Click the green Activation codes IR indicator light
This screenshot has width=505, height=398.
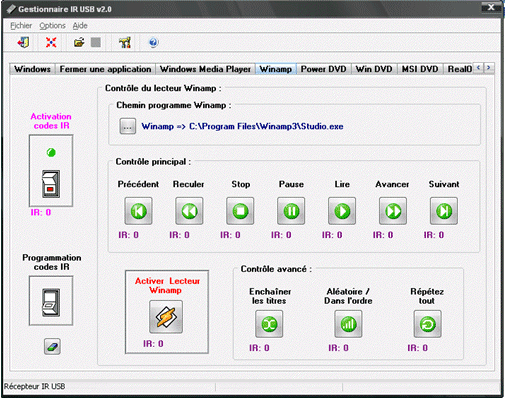51,153
